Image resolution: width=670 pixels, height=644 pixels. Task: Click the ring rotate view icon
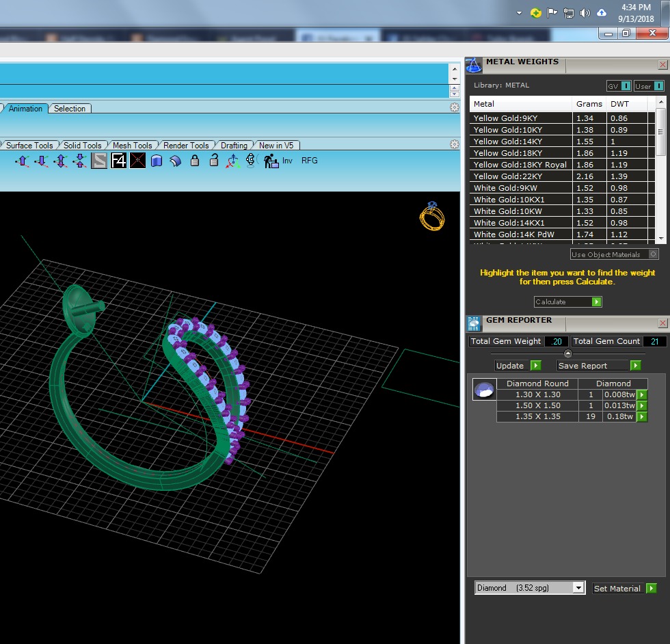(x=252, y=160)
